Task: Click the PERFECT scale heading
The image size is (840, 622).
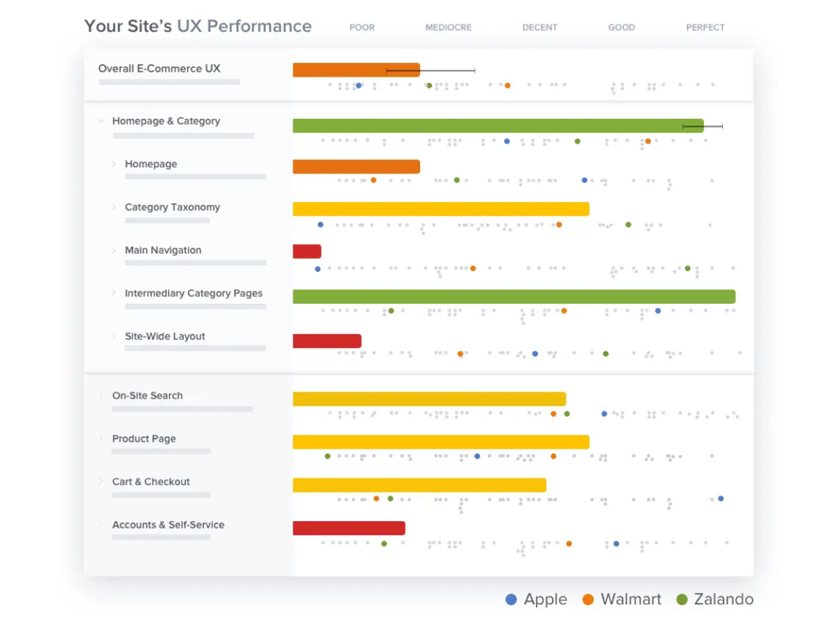Action: (705, 28)
